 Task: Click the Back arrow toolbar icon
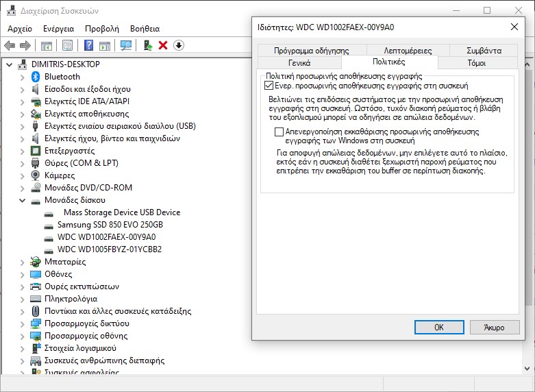(10, 45)
